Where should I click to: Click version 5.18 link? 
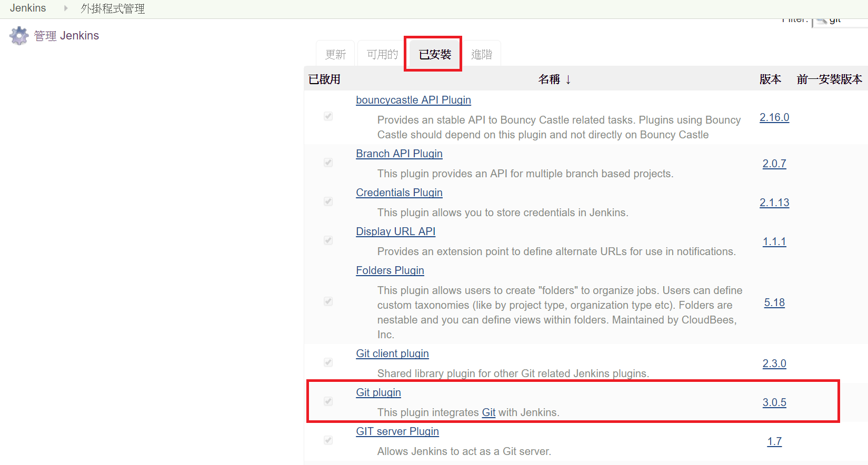pyautogui.click(x=774, y=302)
